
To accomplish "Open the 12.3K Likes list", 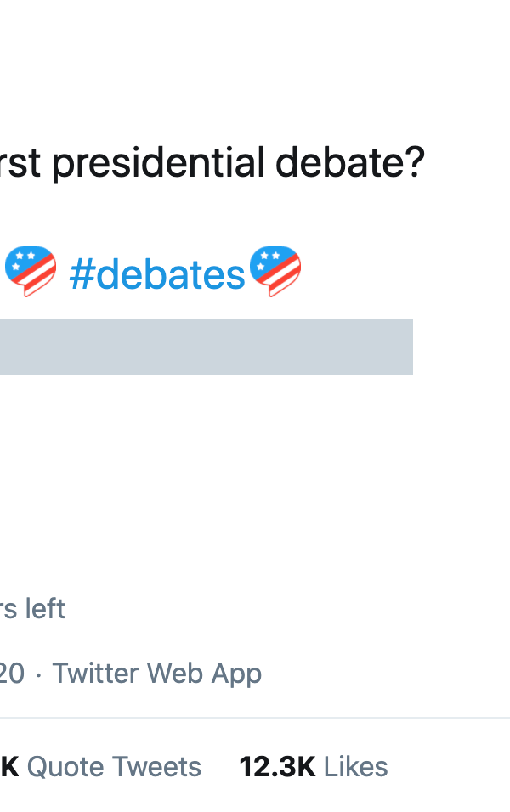I will pos(313,767).
